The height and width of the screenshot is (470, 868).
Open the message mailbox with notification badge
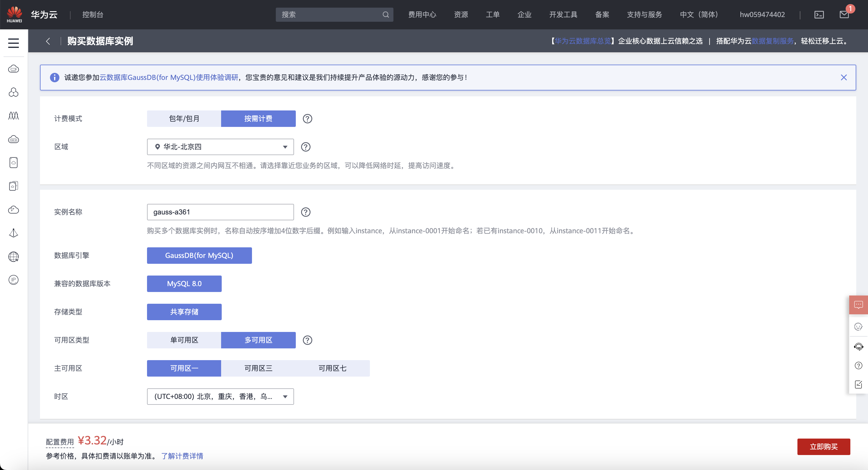coord(844,14)
